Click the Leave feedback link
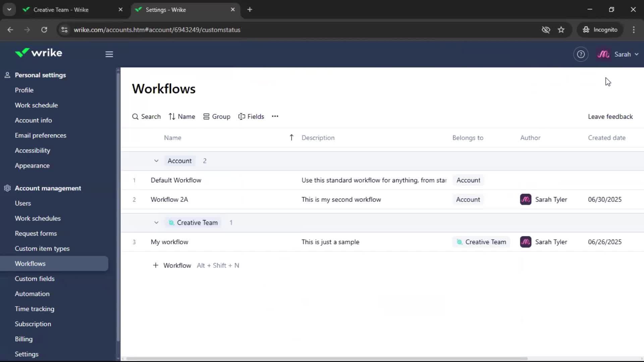Image resolution: width=644 pixels, height=362 pixels. 610,117
